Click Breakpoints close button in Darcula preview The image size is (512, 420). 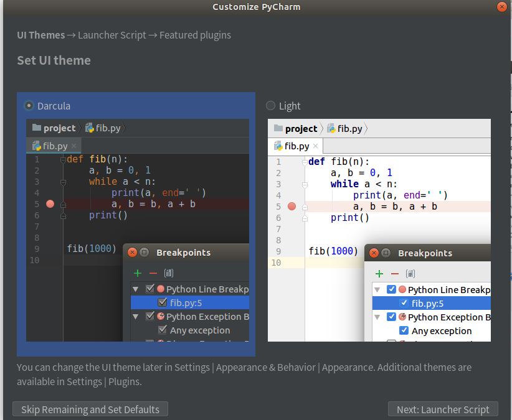pyautogui.click(x=132, y=253)
